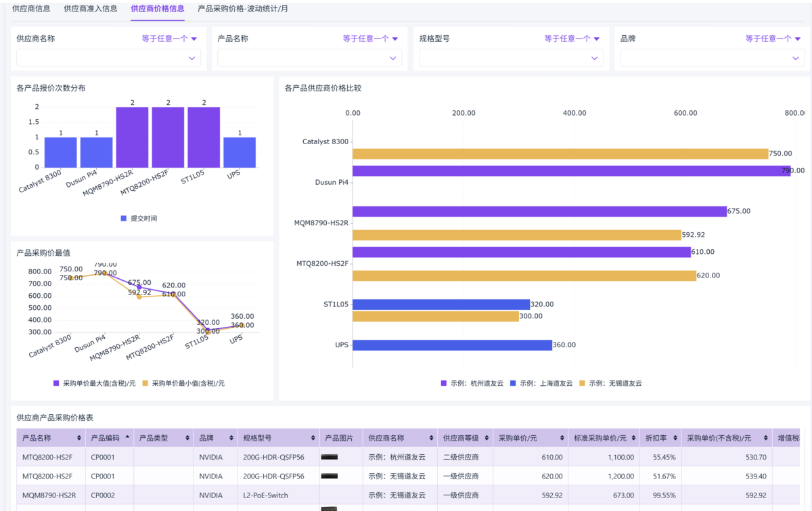Sort by 规格型号 column sort icon
The image size is (812, 511).
(313, 438)
